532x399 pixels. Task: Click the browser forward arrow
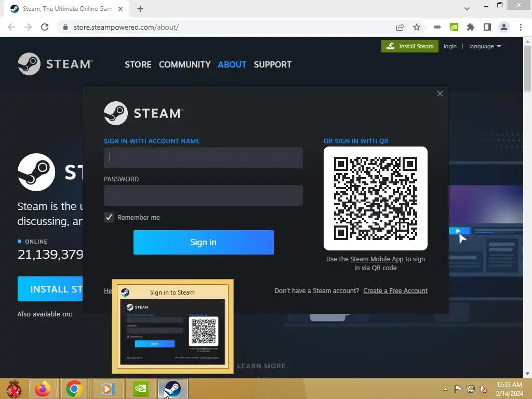(28, 27)
